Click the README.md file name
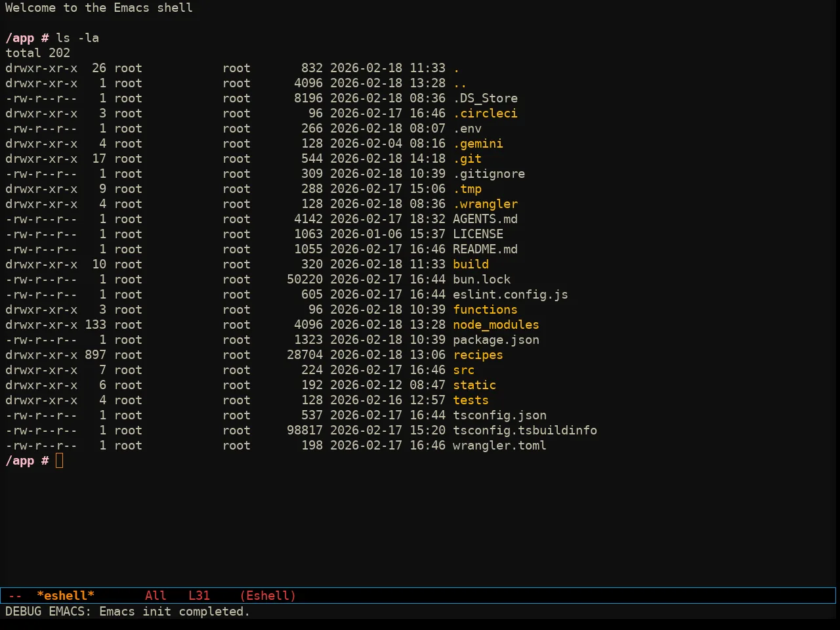Viewport: 840px width, 630px height. [x=486, y=249]
